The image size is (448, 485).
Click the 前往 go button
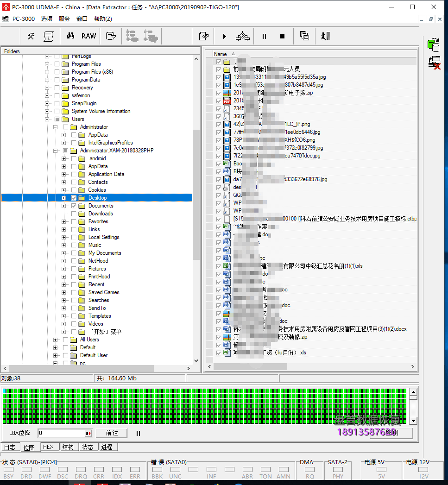click(112, 433)
